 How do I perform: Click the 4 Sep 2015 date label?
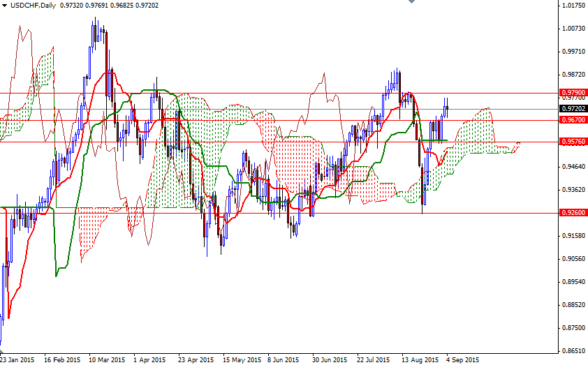click(462, 359)
